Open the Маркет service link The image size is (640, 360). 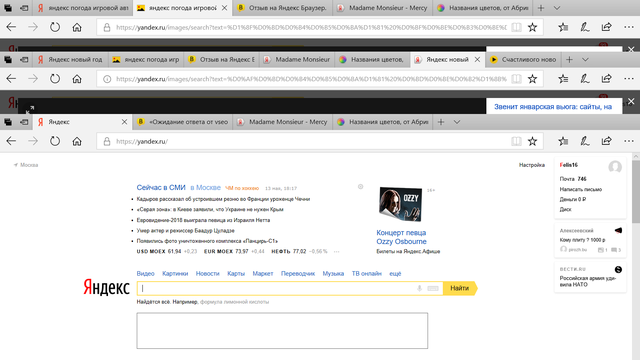[263, 273]
